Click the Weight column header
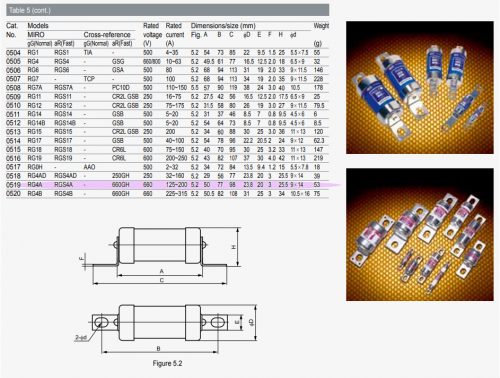The height and width of the screenshot is (378, 500). coord(321,26)
